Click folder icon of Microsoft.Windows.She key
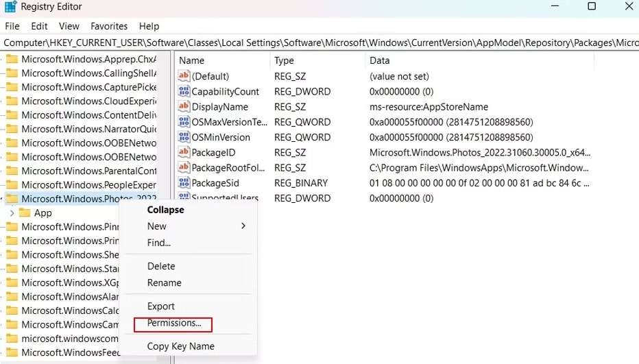The height and width of the screenshot is (364, 639). [12, 254]
